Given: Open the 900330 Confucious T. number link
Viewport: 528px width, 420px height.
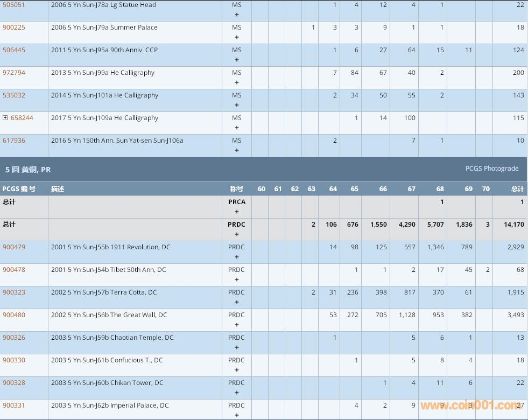Looking at the screenshot, I should [14, 360].
